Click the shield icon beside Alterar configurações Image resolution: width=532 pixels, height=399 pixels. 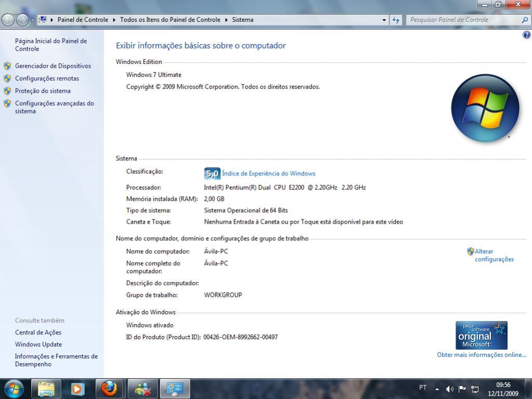point(470,251)
